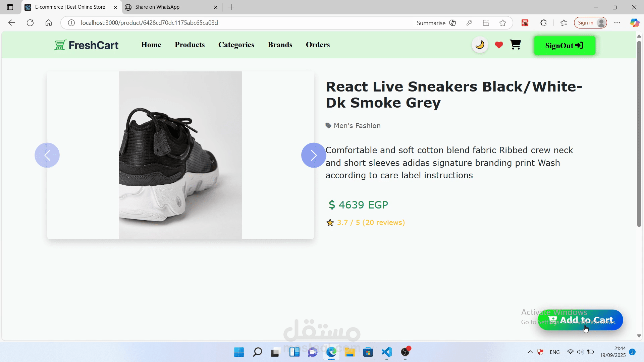Screen dimensions: 644x362
Task: Open the browser apps grid icon
Action: tap(486, 23)
